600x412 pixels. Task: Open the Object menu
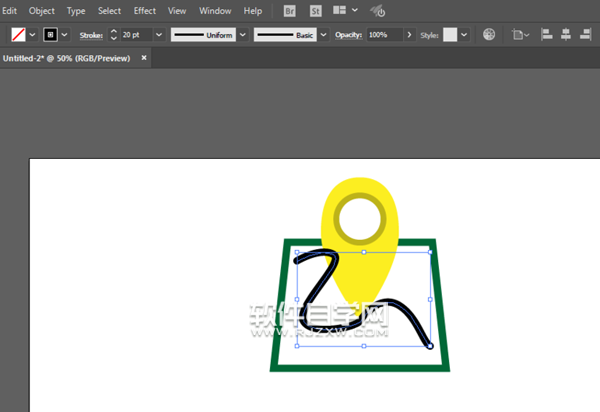click(x=42, y=11)
